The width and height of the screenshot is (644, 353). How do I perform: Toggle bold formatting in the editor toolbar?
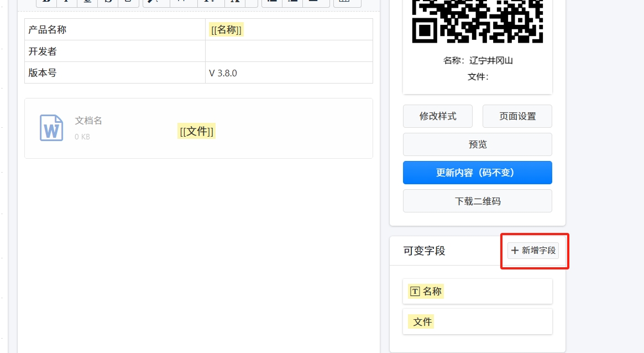(46, 2)
